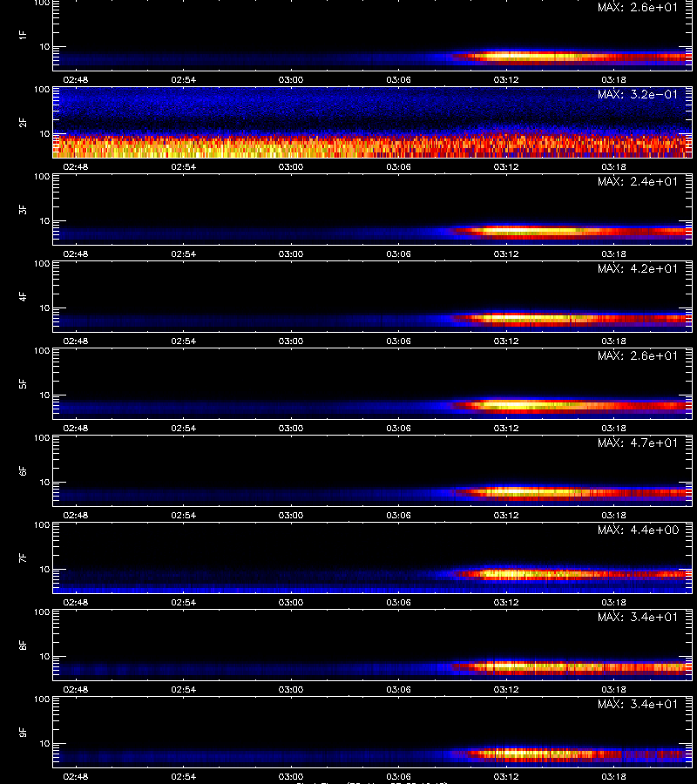Image resolution: width=697 pixels, height=784 pixels.
Task: Select the MAX readout in panel 1F
Action: point(638,8)
